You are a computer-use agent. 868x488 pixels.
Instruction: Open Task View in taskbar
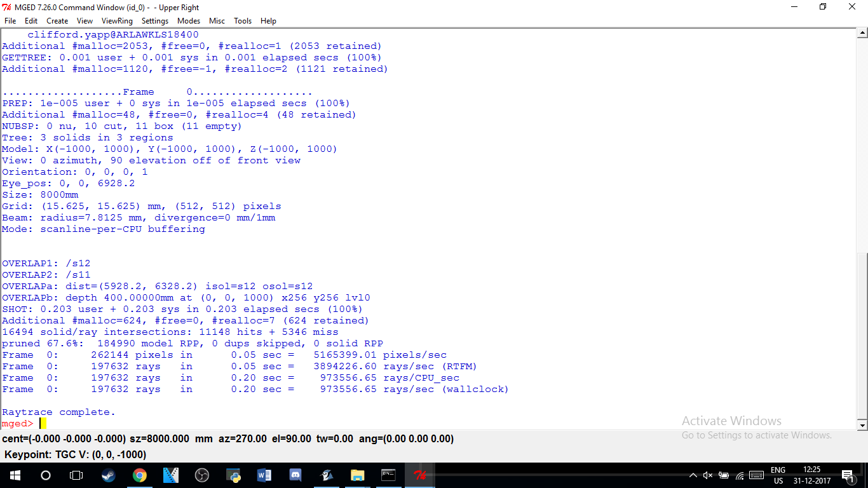[76, 475]
